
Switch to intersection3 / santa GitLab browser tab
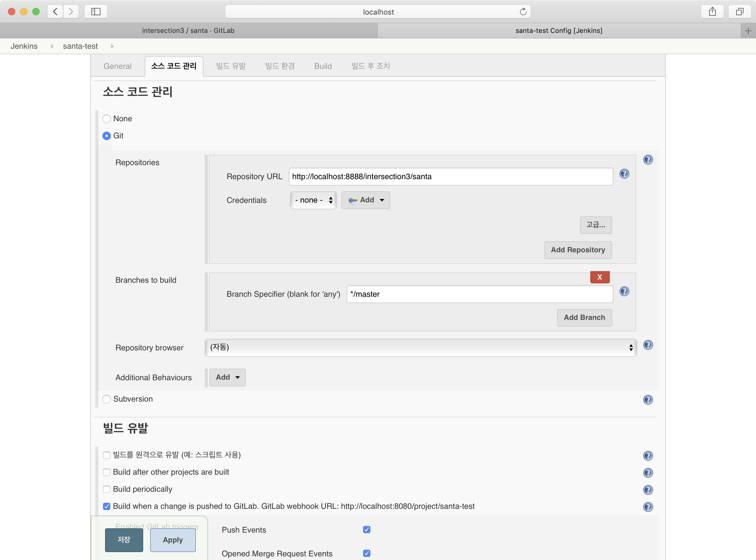(x=189, y=31)
